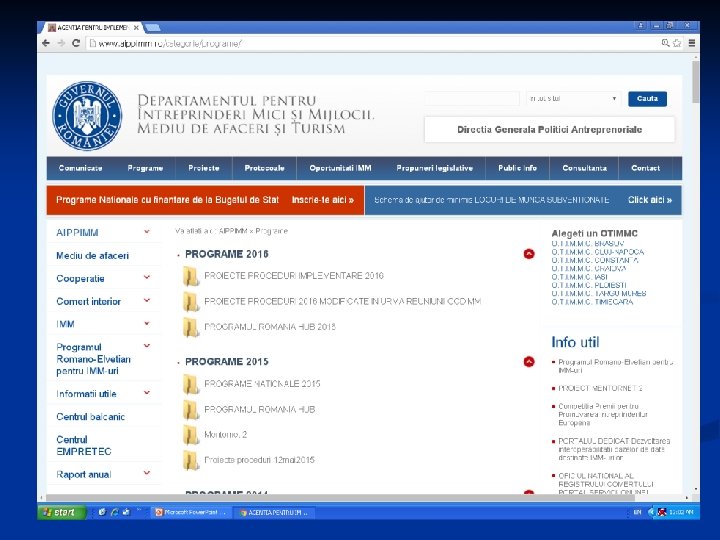Open folder icon for PROGRAMUL ROMANIA HUB 2015
This screenshot has height=540, width=720.
pyautogui.click(x=191, y=409)
